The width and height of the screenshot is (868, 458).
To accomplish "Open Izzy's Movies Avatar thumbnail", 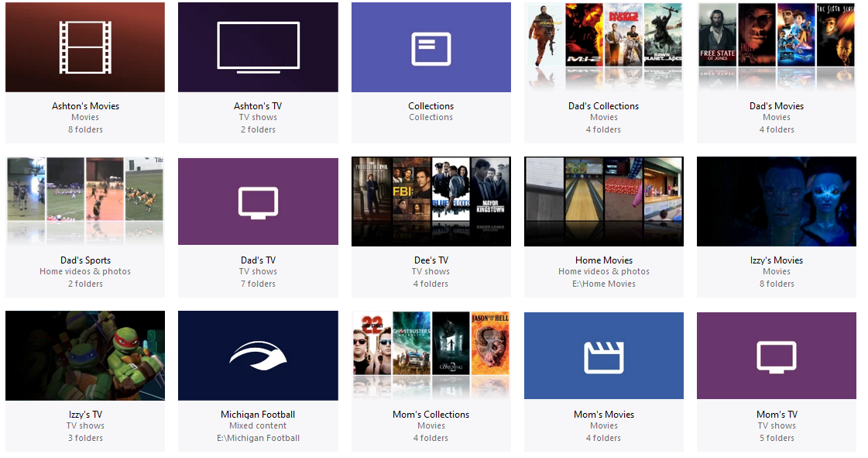I will pos(776,201).
